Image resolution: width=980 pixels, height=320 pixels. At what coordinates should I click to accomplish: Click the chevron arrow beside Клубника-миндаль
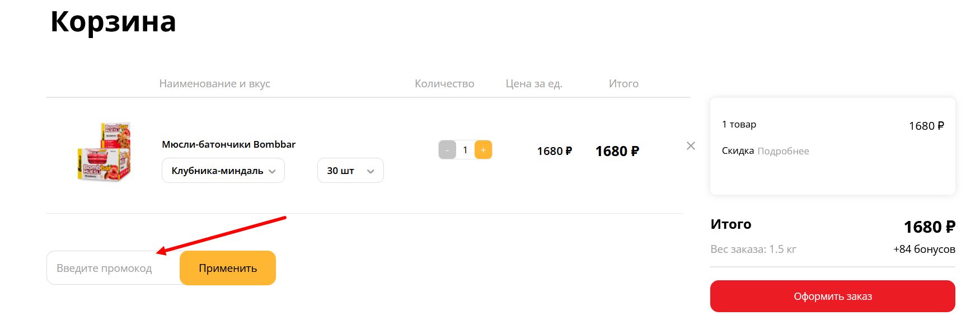click(x=272, y=171)
